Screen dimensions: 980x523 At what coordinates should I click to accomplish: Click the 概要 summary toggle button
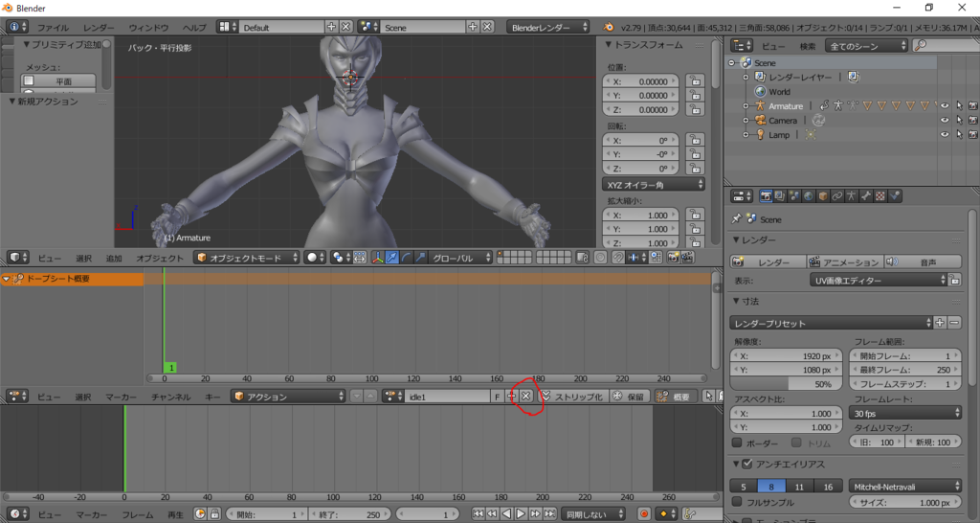[675, 396]
